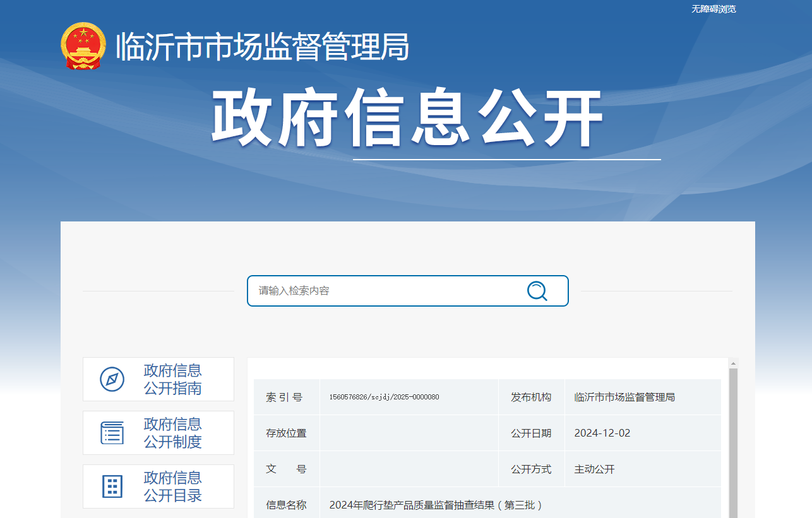Click the scrollbar up arrow

733,363
